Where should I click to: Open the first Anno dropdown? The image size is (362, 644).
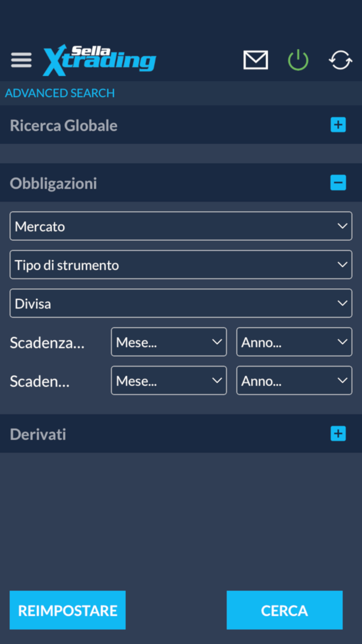294,342
